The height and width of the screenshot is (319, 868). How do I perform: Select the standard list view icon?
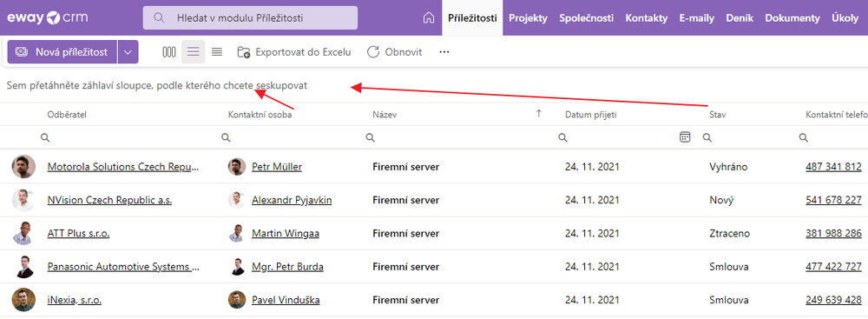(194, 52)
